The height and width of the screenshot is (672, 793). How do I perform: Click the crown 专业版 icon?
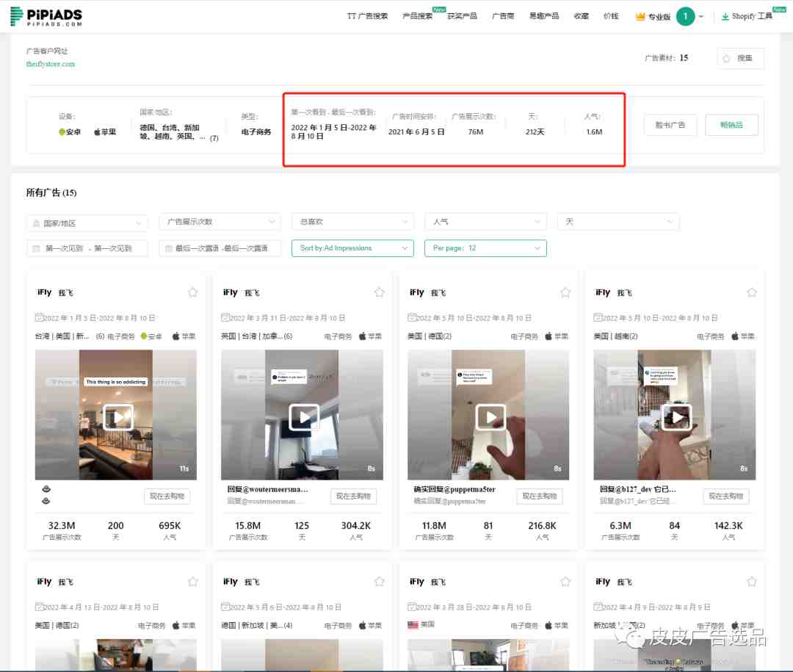(x=640, y=16)
